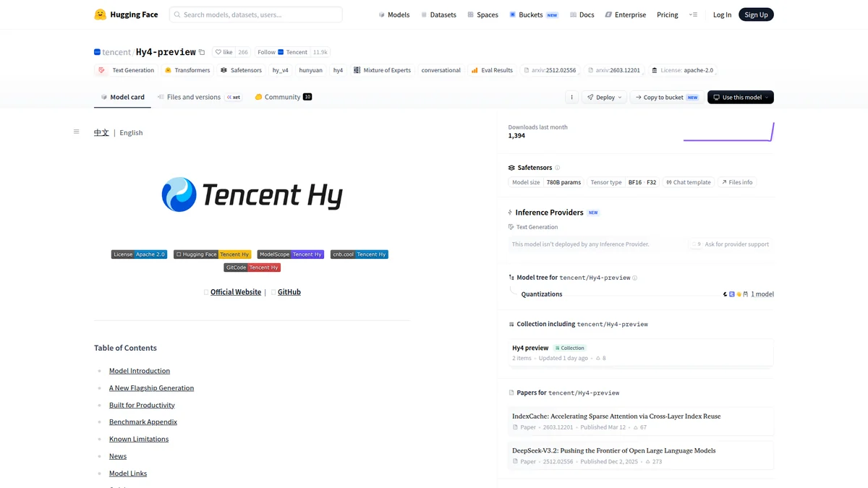
Task: Open the table of contents icon
Action: pyautogui.click(x=76, y=132)
